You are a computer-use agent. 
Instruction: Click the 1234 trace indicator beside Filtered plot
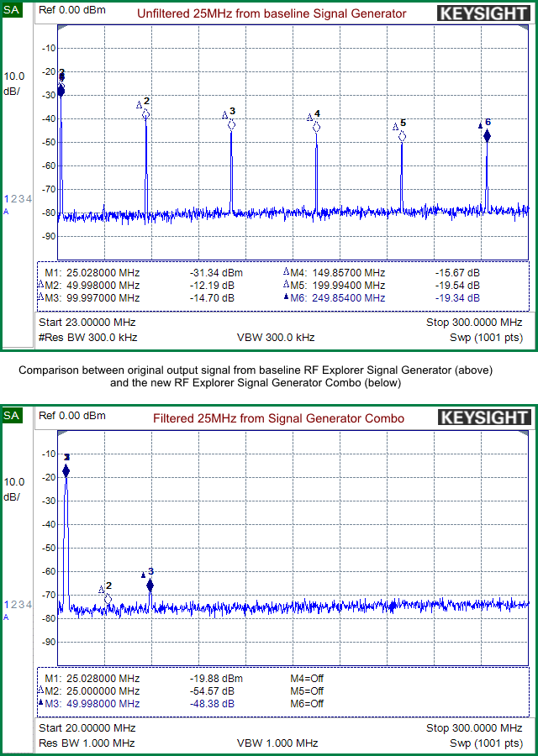tap(18, 605)
